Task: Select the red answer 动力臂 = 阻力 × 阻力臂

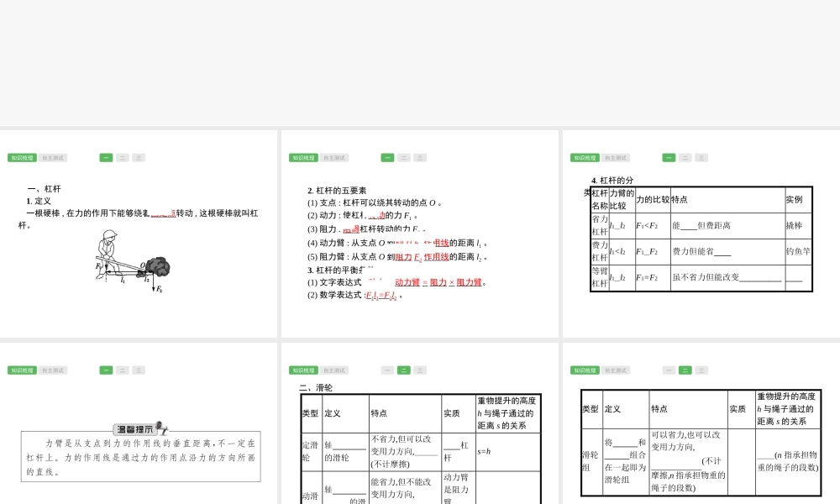Action: point(440,282)
